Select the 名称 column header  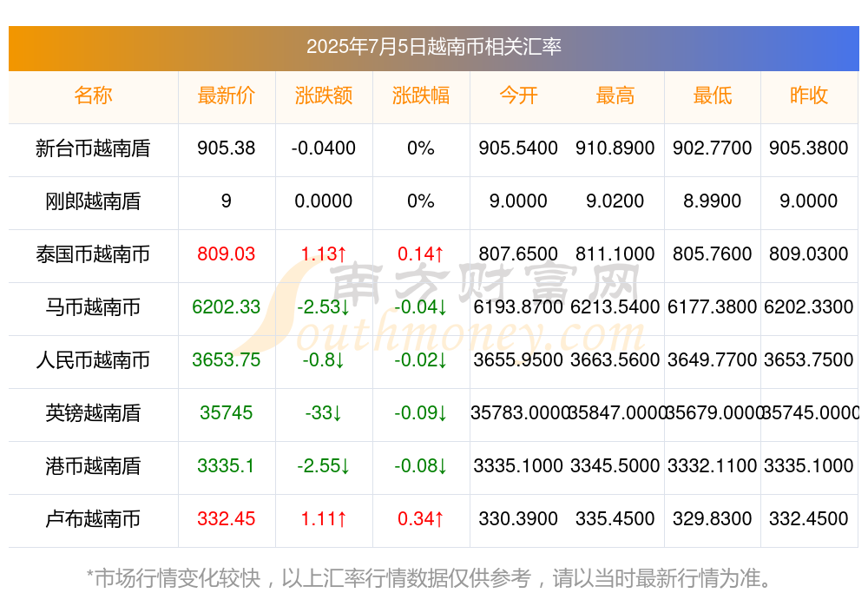(x=93, y=96)
